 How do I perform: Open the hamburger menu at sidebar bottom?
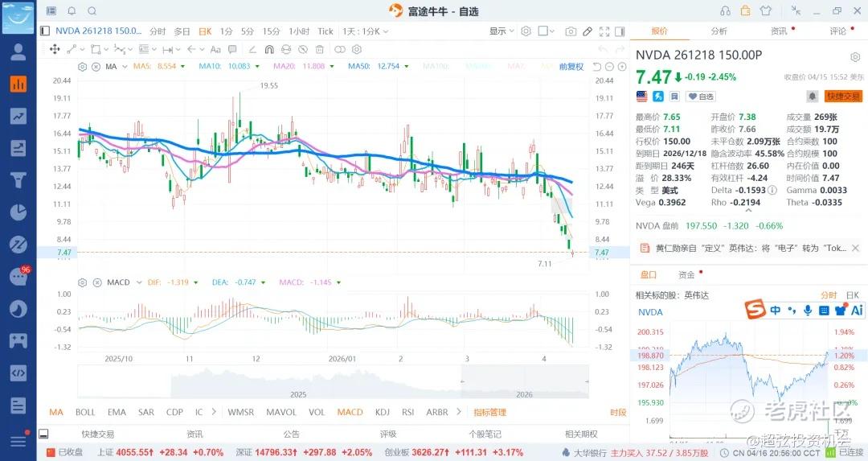[18, 441]
